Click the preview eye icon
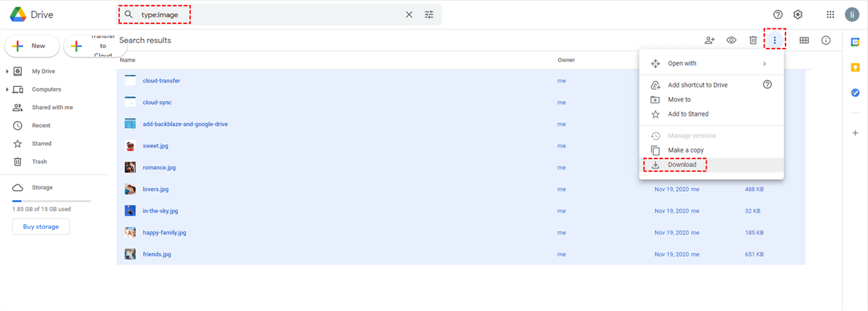The image size is (868, 311). click(x=731, y=41)
